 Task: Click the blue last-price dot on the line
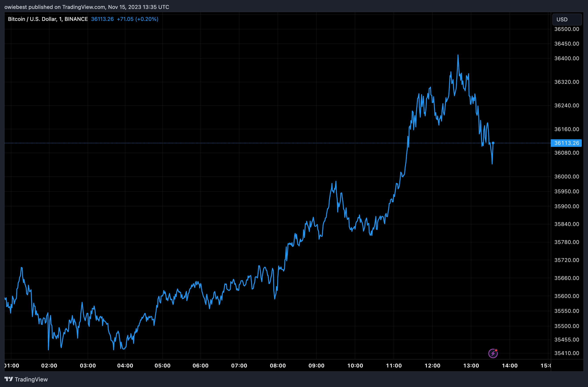pos(493,143)
